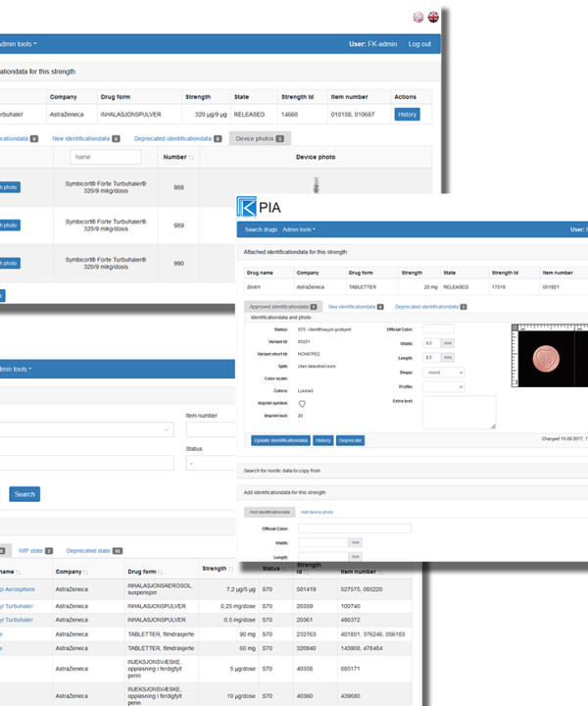This screenshot has height=706, width=588.
Task: Click the Log out link
Action: pos(419,44)
